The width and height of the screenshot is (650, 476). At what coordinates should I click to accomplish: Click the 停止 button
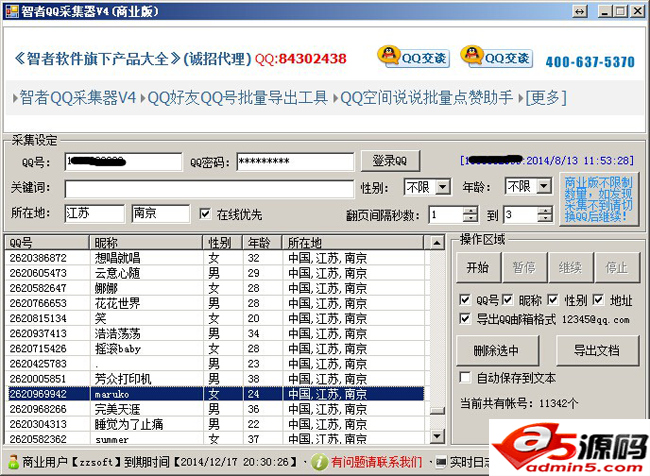pyautogui.click(x=616, y=267)
